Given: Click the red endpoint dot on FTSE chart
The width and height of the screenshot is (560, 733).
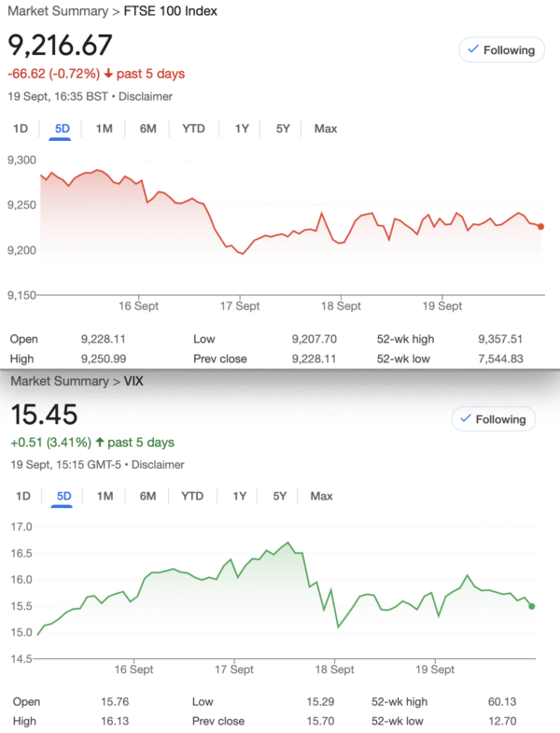Looking at the screenshot, I should click(542, 226).
